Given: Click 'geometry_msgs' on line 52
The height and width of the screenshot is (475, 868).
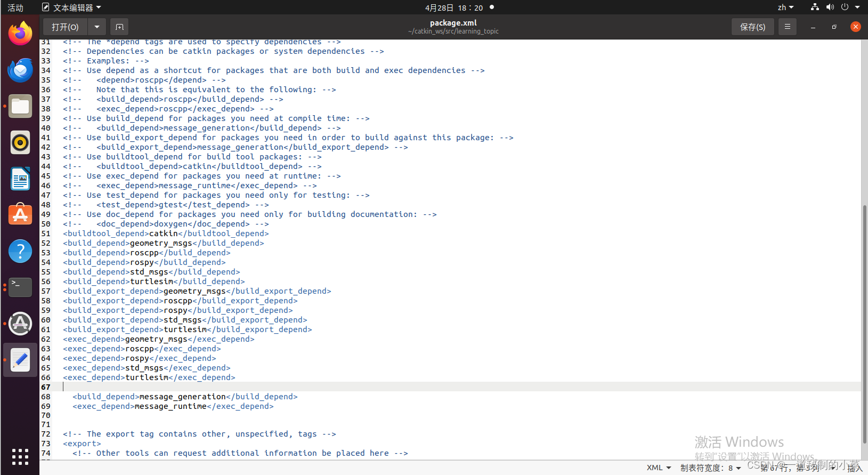Looking at the screenshot, I should pyautogui.click(x=161, y=243).
